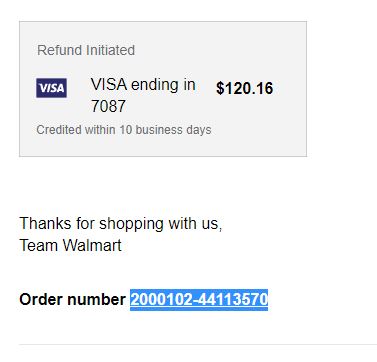Click the number "10" in the credit note
Screen dimensions: 377x362
click(126, 129)
